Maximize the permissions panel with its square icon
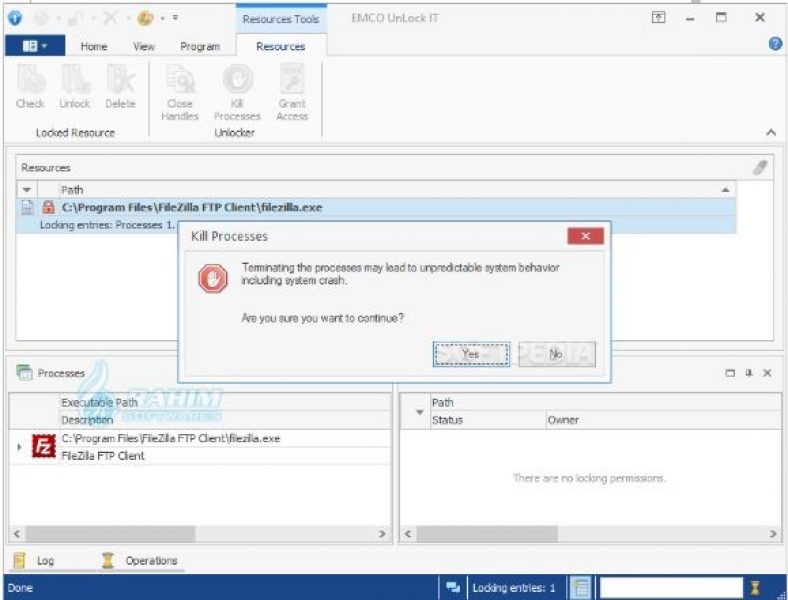The width and height of the screenshot is (788, 600). click(x=730, y=373)
